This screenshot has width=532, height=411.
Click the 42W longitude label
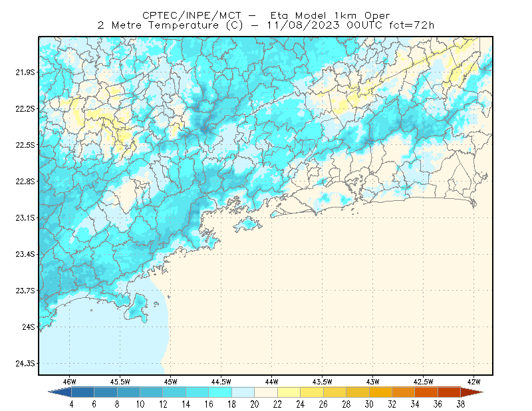(x=473, y=382)
